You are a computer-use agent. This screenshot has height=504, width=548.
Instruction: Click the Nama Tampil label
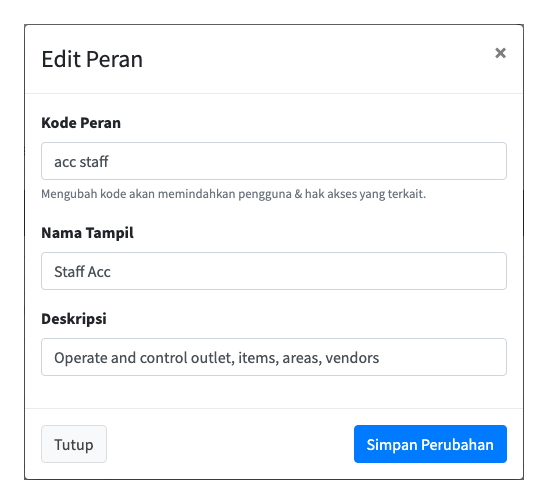[87, 233]
